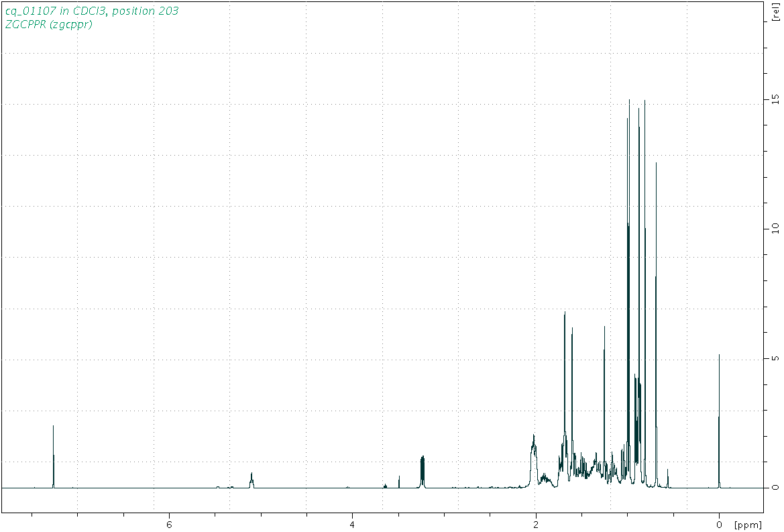Mark the tall methyl peak near 0.69 ppm

[x=656, y=325]
